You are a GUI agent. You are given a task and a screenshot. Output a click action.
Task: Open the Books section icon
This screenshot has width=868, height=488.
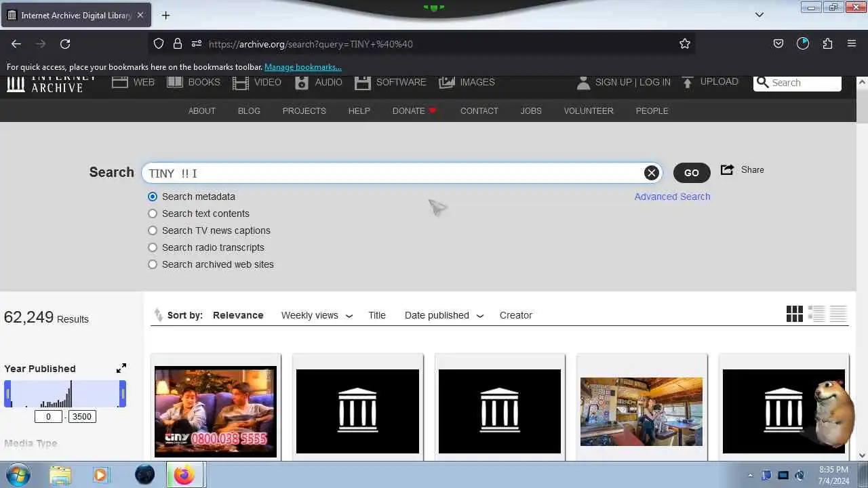click(x=175, y=82)
